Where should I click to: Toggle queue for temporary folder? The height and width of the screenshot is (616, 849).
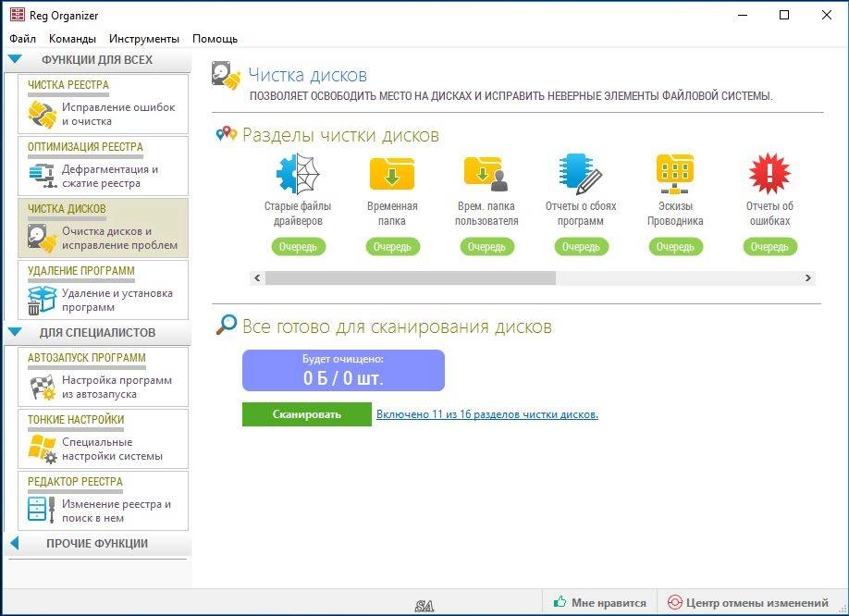coord(392,247)
